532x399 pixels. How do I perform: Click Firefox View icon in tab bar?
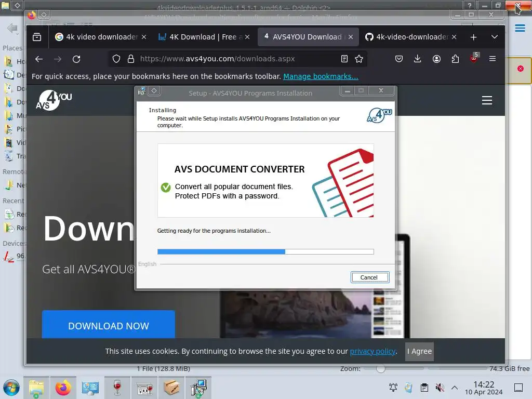click(37, 37)
